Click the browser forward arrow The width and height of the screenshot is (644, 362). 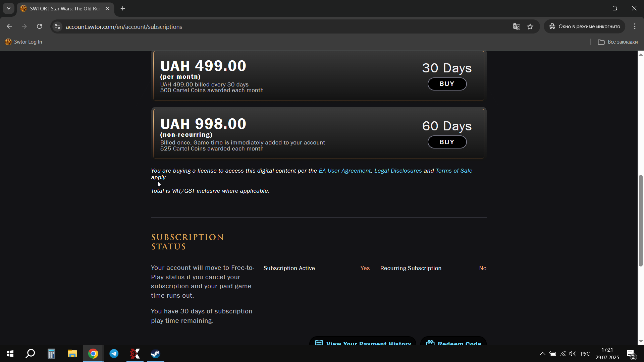coord(24,26)
